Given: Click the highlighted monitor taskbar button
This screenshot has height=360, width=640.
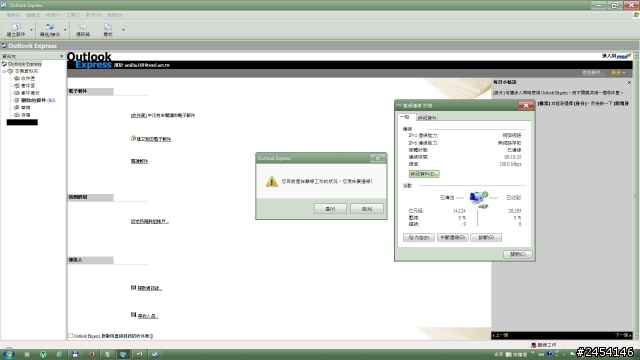Looking at the screenshot, I should click(123, 354).
